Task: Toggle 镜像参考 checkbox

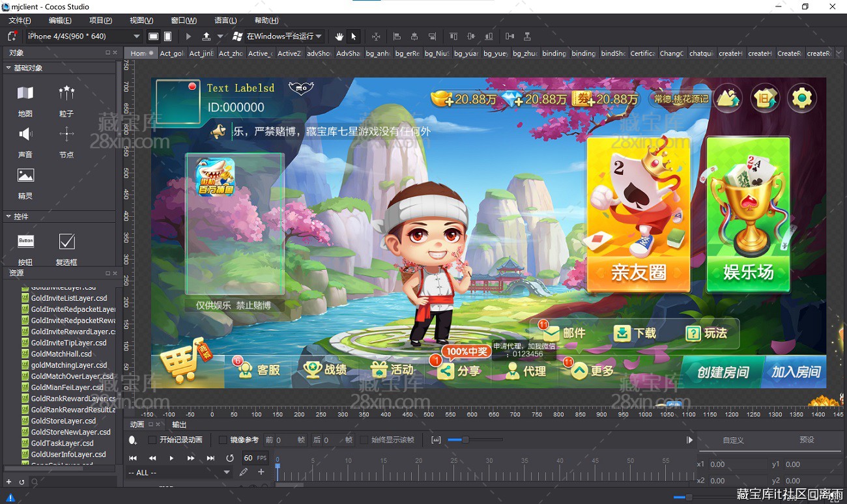Action: click(x=223, y=440)
